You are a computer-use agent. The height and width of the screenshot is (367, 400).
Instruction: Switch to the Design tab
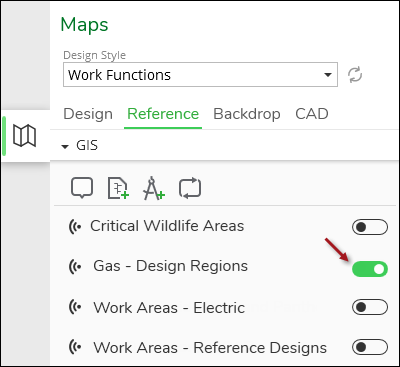tap(88, 114)
